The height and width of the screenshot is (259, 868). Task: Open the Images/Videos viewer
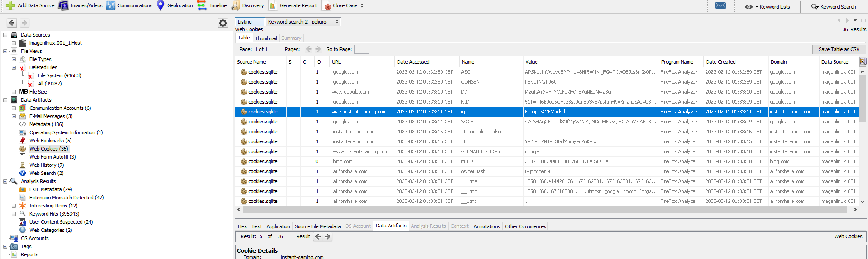pyautogui.click(x=63, y=5)
